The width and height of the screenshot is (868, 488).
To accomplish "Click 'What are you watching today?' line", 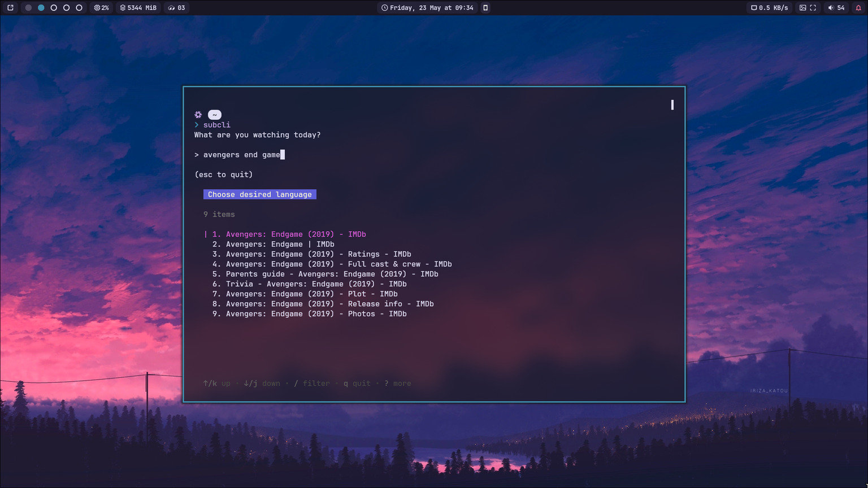I will [258, 135].
